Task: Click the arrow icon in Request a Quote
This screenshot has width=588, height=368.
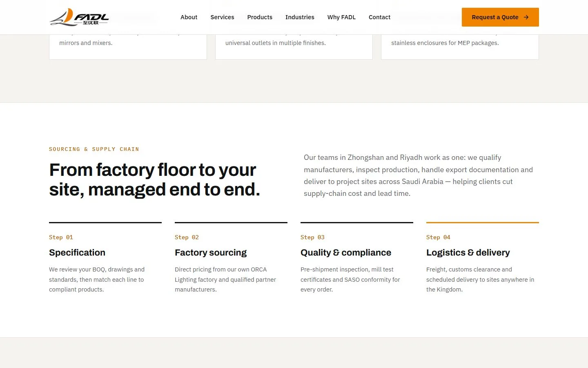Action: click(526, 17)
